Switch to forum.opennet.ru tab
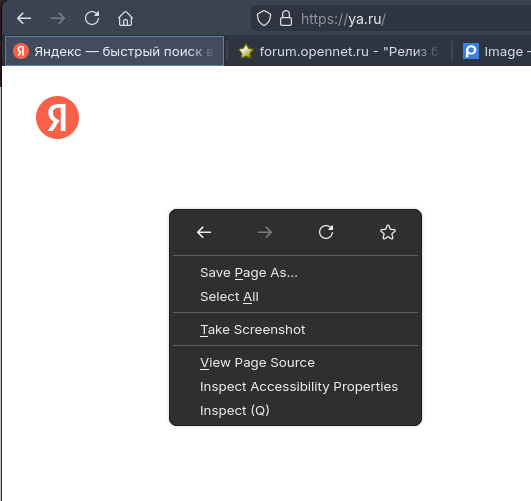 pyautogui.click(x=339, y=51)
